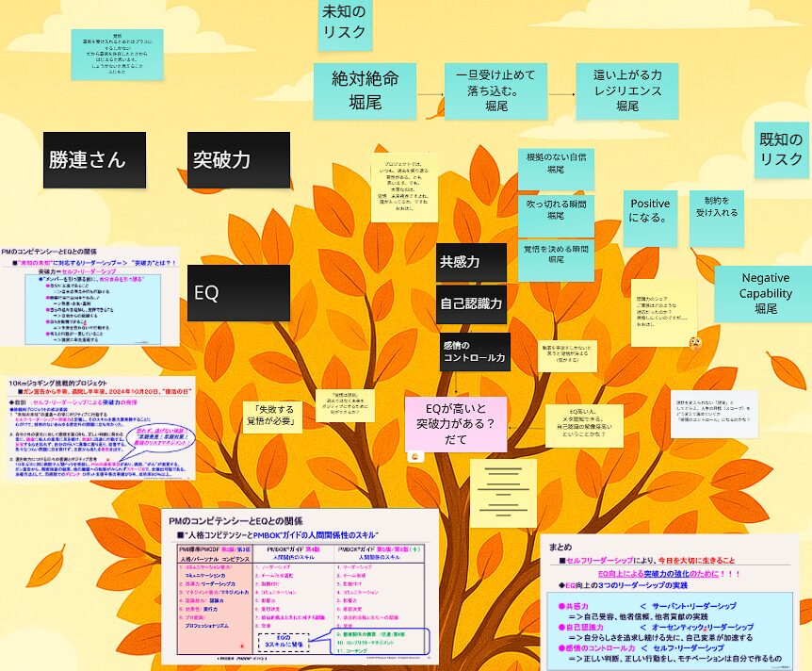The width and height of the screenshot is (812, 671).
Task: Click emoji reaction on yellow 瞑想力のシェア note
Action: click(x=694, y=343)
